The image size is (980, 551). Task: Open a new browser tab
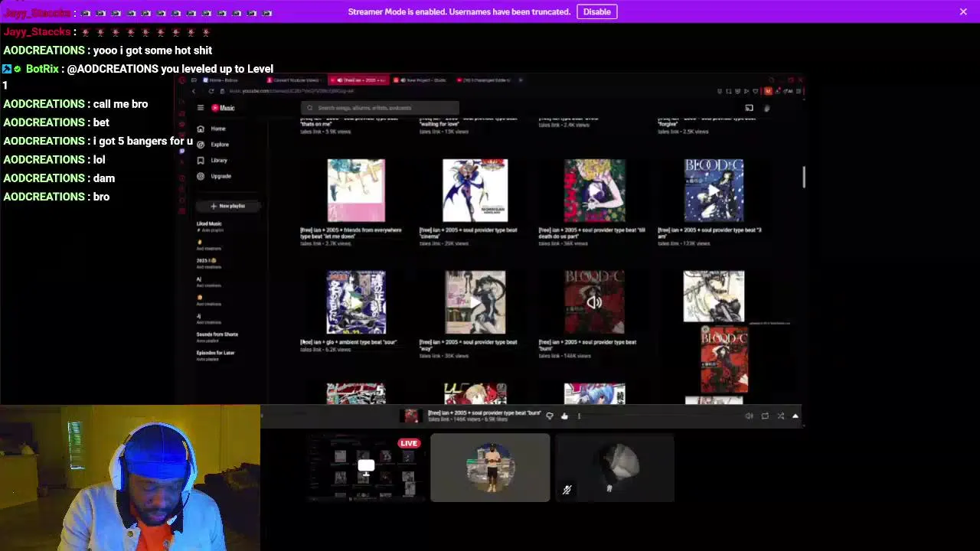pyautogui.click(x=521, y=80)
